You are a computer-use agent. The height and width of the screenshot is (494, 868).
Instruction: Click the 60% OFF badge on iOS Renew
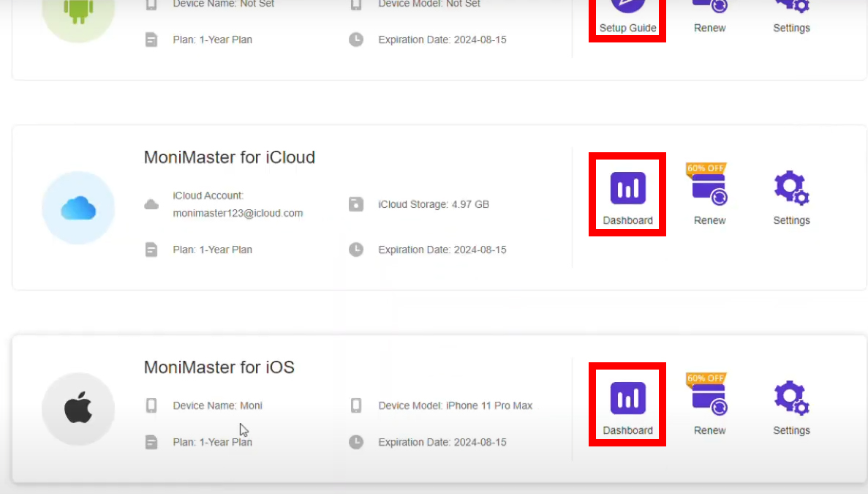706,378
